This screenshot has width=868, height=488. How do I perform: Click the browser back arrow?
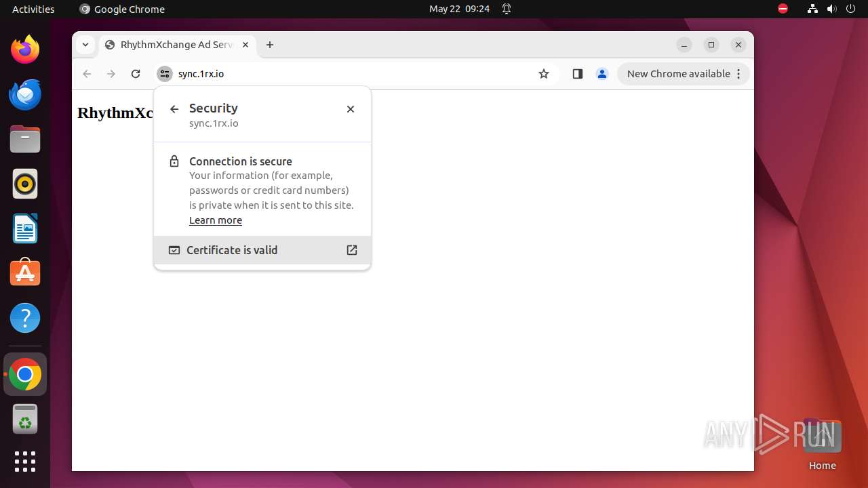pos(87,74)
